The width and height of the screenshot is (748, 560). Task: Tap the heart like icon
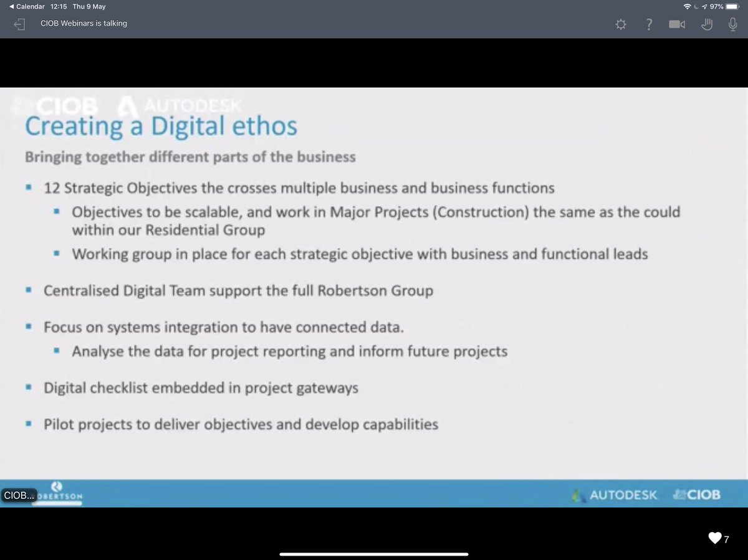pos(715,538)
